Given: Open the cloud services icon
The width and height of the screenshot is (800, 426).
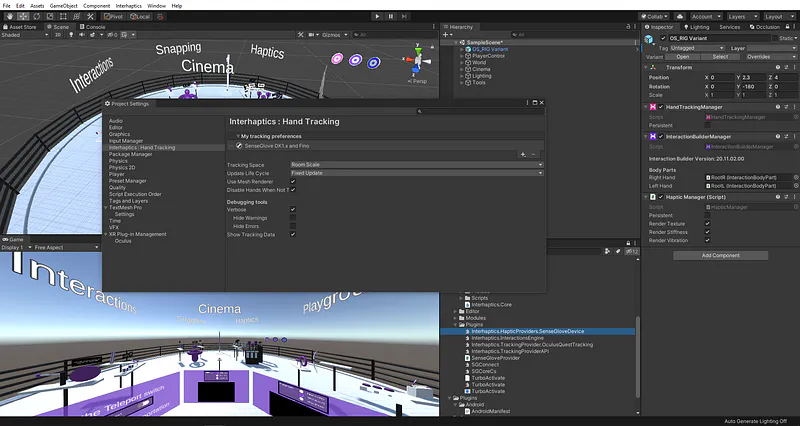Looking at the screenshot, I should (679, 16).
